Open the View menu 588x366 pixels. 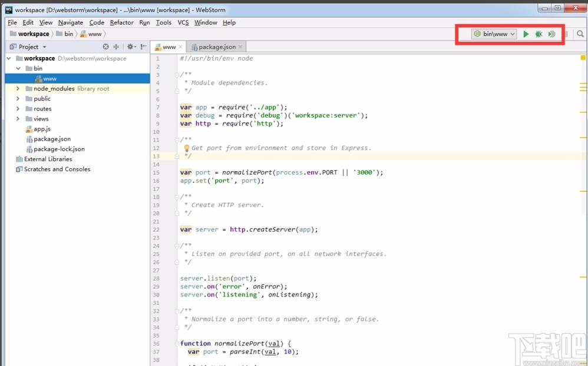46,22
